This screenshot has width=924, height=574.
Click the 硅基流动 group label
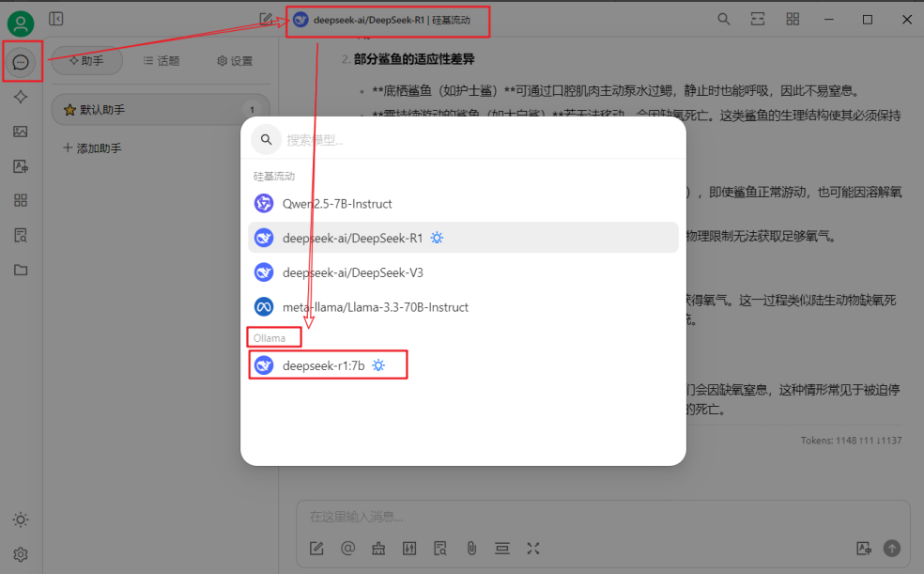coord(274,177)
